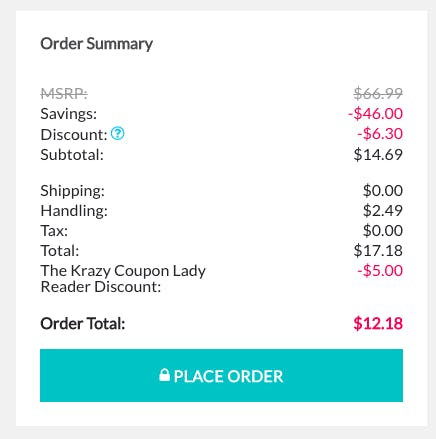Image resolution: width=436 pixels, height=439 pixels.
Task: Click the PLACE ORDER button
Action: point(221,375)
